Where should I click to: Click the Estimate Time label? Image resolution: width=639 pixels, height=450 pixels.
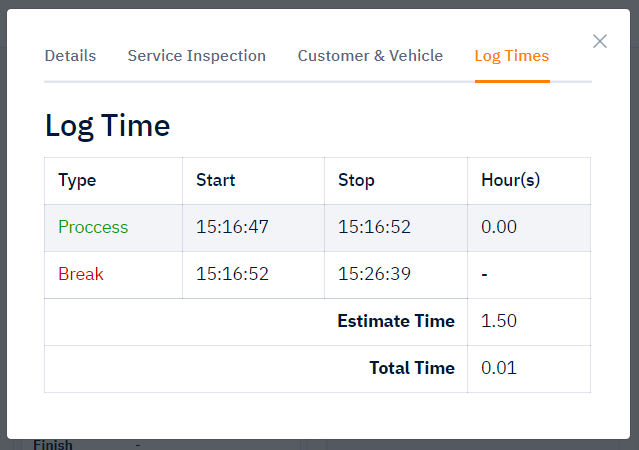tap(396, 321)
